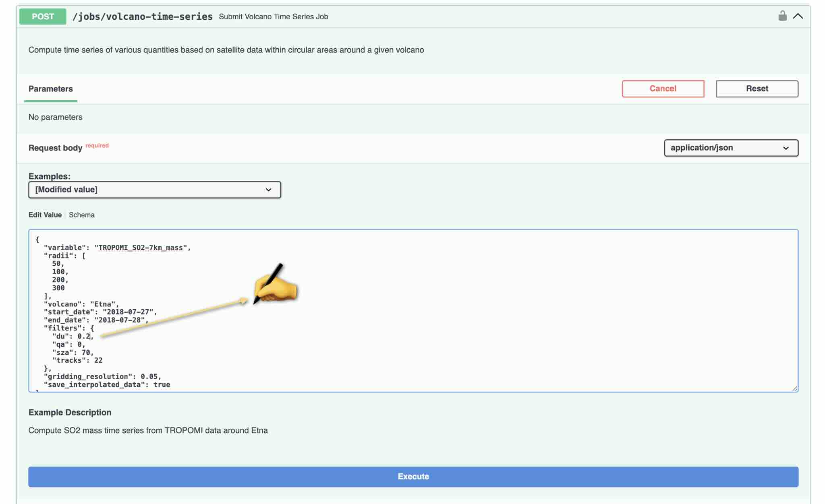Switch to the Schema tab

[81, 215]
